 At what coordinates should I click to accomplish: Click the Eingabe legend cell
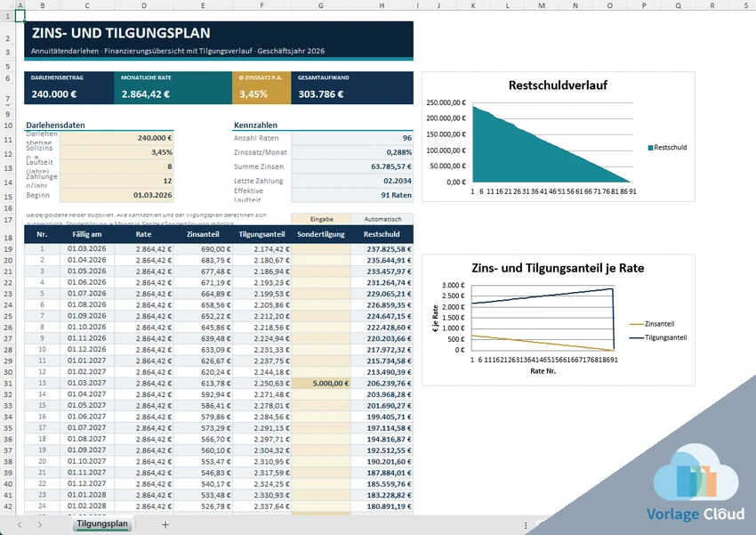coord(321,219)
